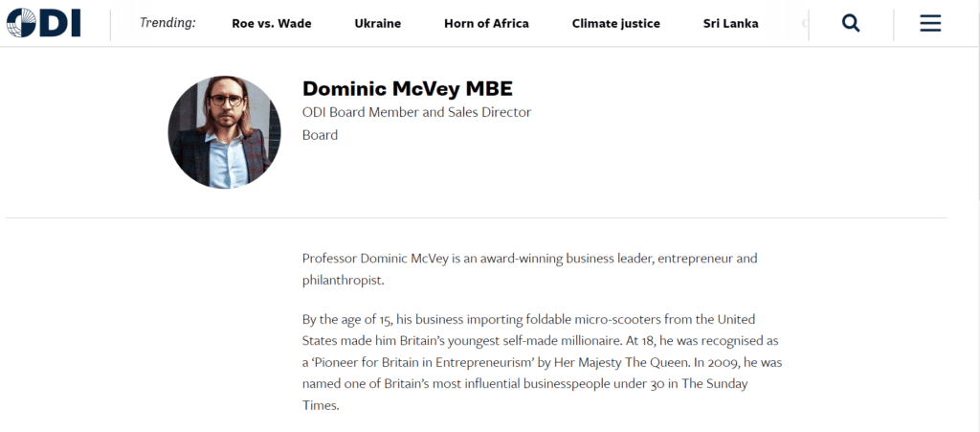Click the Trending label
This screenshot has width=980, height=432.
tap(167, 23)
